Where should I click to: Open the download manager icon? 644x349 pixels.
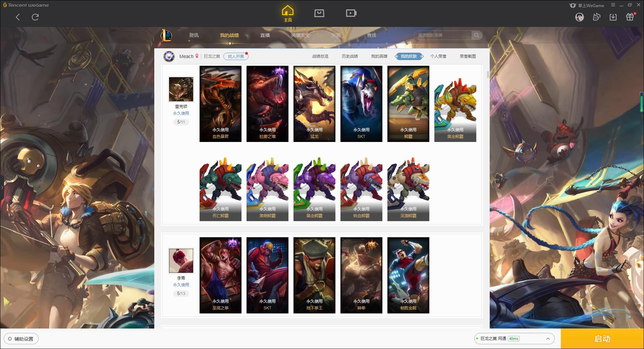pos(613,17)
